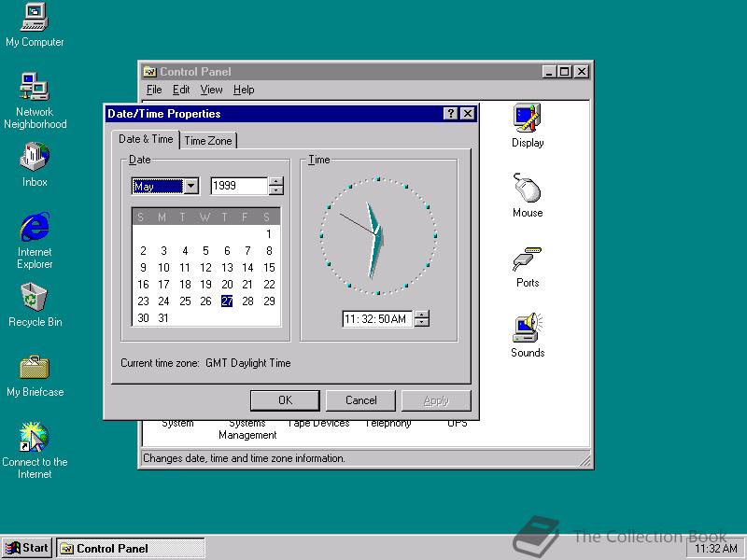Open the View menu in Control Panel
The width and height of the screenshot is (747, 560).
(x=211, y=90)
